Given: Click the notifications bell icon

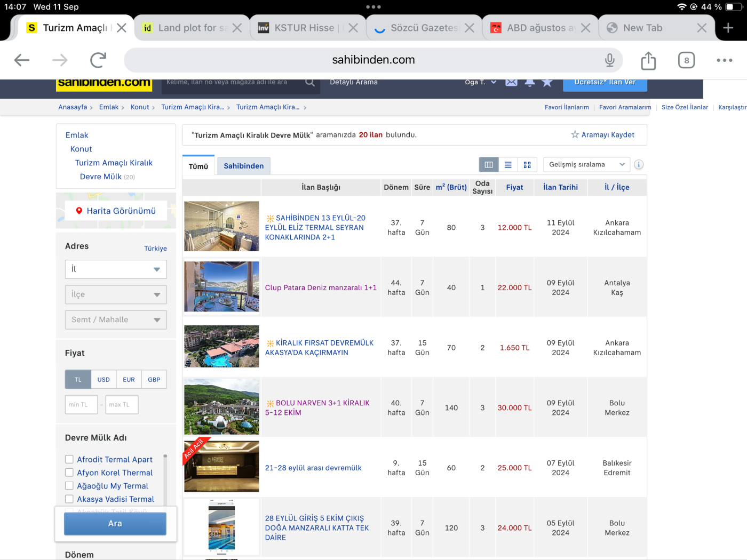Looking at the screenshot, I should tap(529, 82).
